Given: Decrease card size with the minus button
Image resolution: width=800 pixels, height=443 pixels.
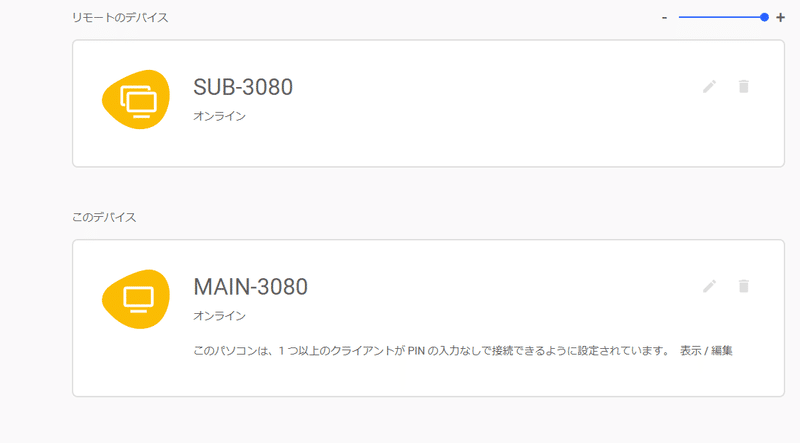Looking at the screenshot, I should (664, 17).
